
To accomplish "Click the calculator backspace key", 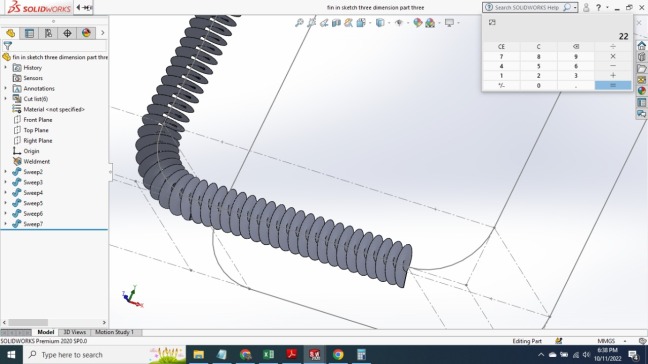I will click(x=576, y=47).
